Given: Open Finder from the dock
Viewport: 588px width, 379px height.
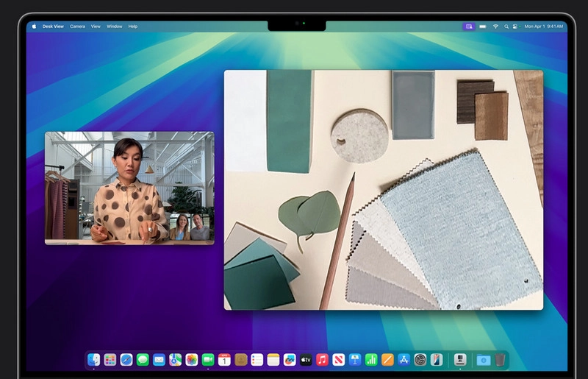Looking at the screenshot, I should (x=94, y=360).
